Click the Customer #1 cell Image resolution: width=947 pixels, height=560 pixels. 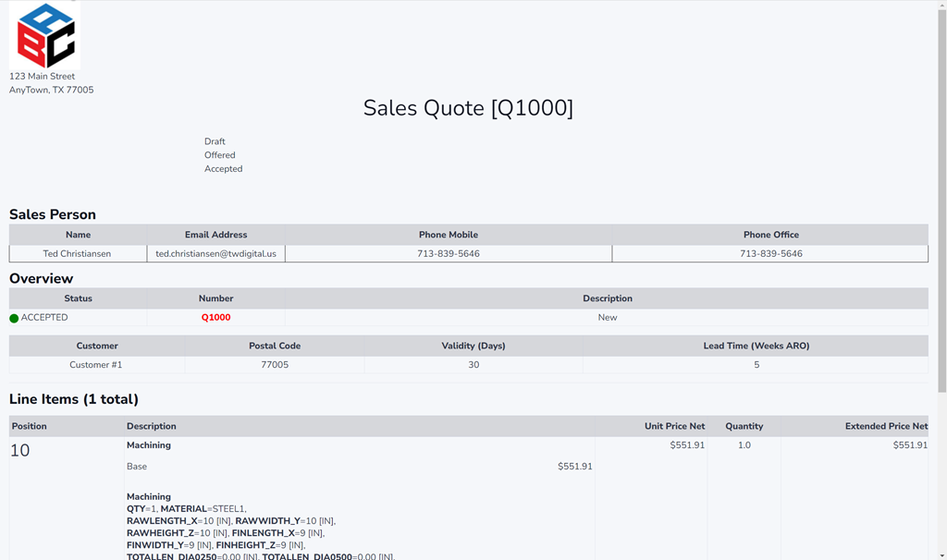(96, 365)
